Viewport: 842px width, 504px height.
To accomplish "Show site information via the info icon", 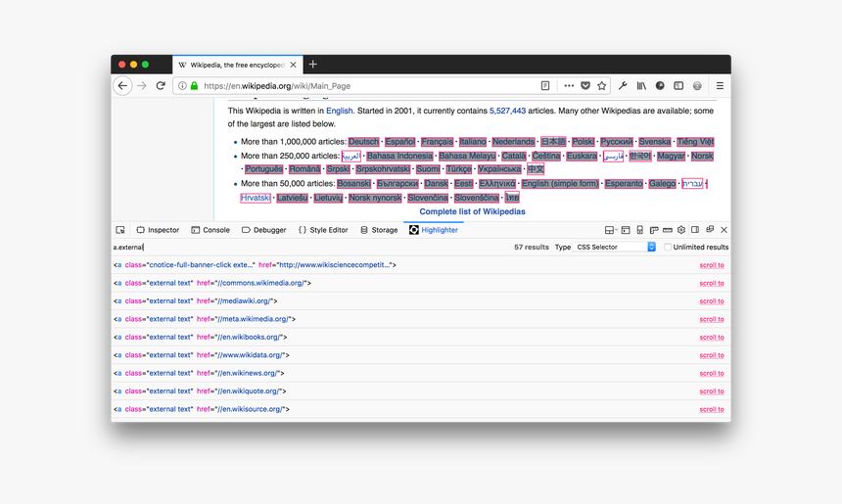I will (x=182, y=86).
